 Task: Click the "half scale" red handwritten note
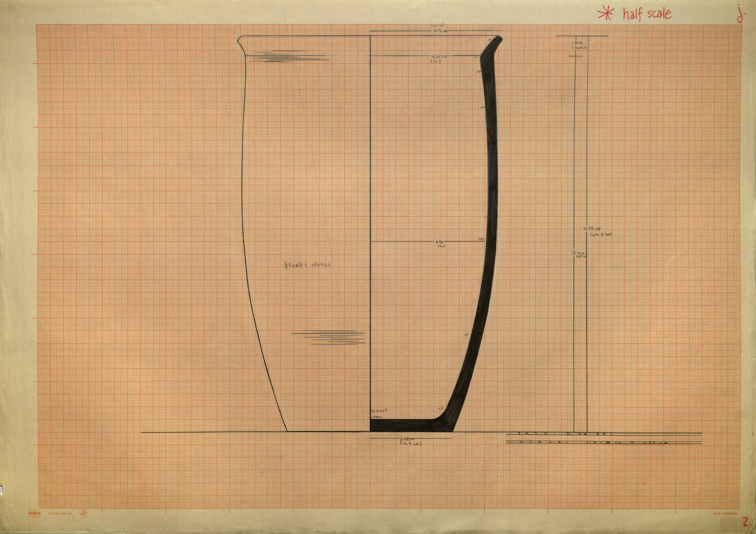(x=647, y=14)
